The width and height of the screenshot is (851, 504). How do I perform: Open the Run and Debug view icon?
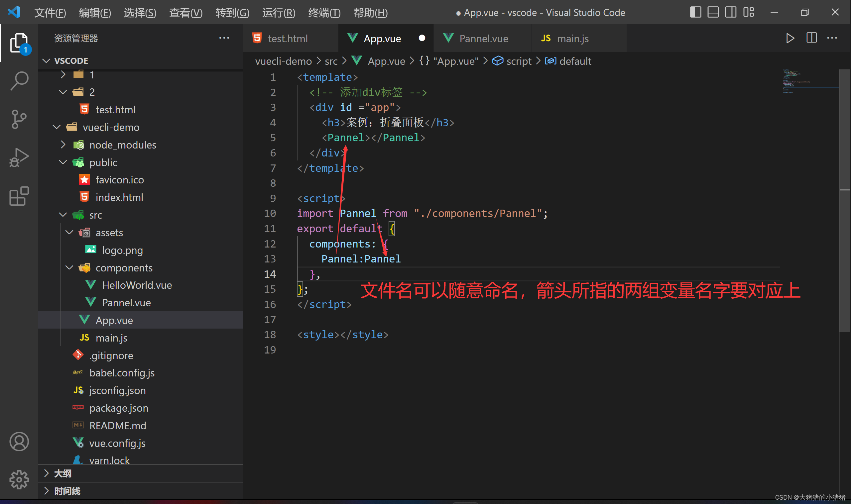coord(19,157)
